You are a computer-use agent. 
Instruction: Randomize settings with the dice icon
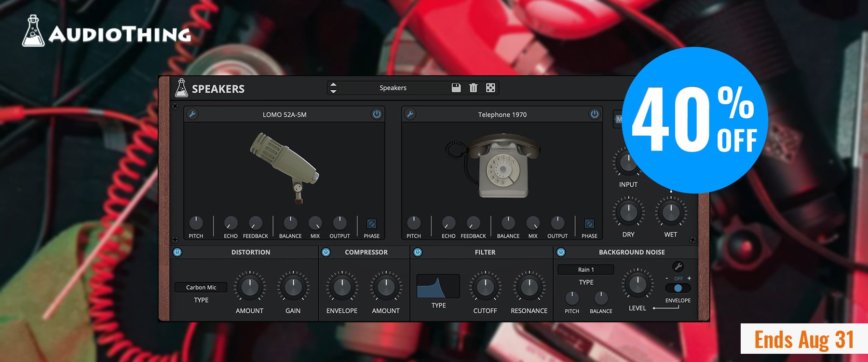coord(490,87)
